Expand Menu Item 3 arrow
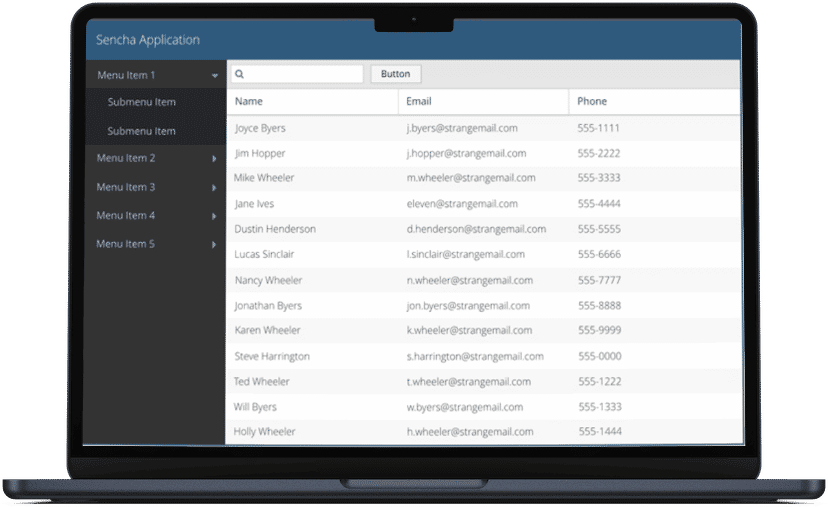Image resolution: width=828 pixels, height=507 pixels. [x=214, y=188]
